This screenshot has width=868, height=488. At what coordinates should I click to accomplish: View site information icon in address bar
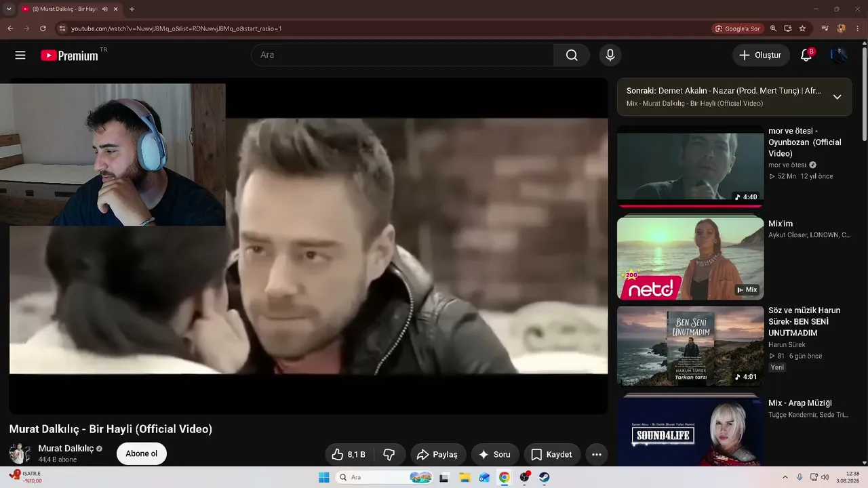click(x=62, y=28)
